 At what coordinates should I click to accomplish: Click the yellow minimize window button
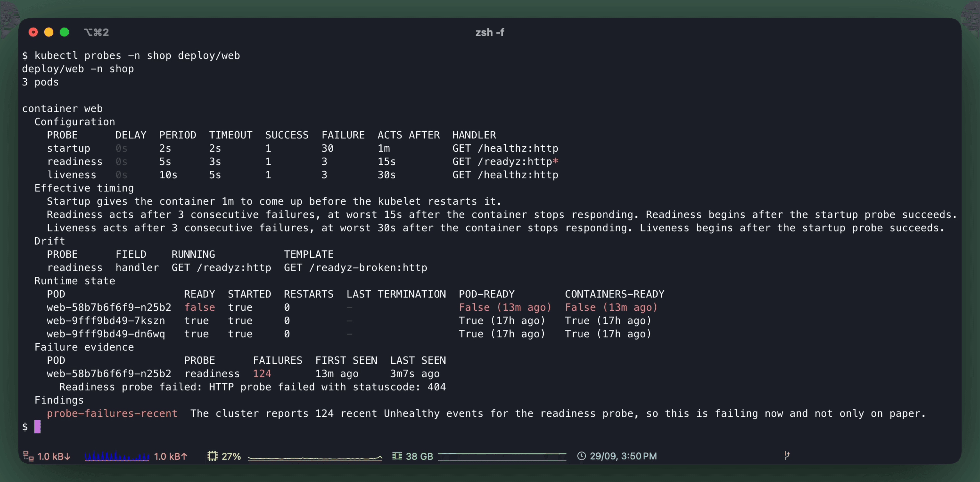tap(49, 32)
